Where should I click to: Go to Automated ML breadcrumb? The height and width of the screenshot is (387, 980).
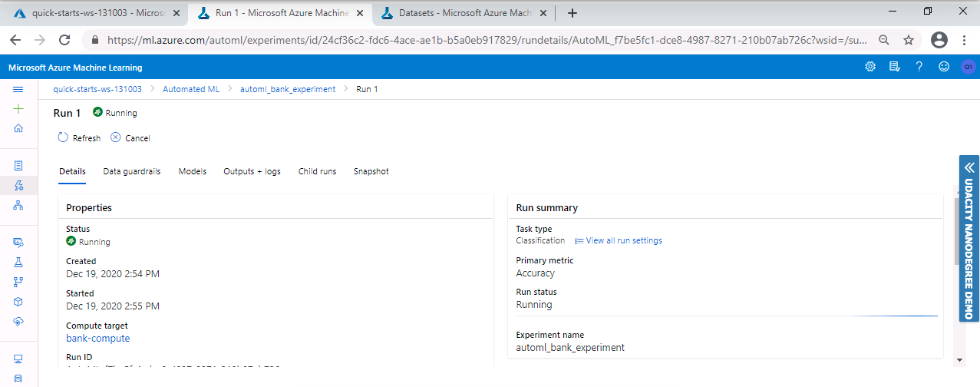[x=191, y=89]
